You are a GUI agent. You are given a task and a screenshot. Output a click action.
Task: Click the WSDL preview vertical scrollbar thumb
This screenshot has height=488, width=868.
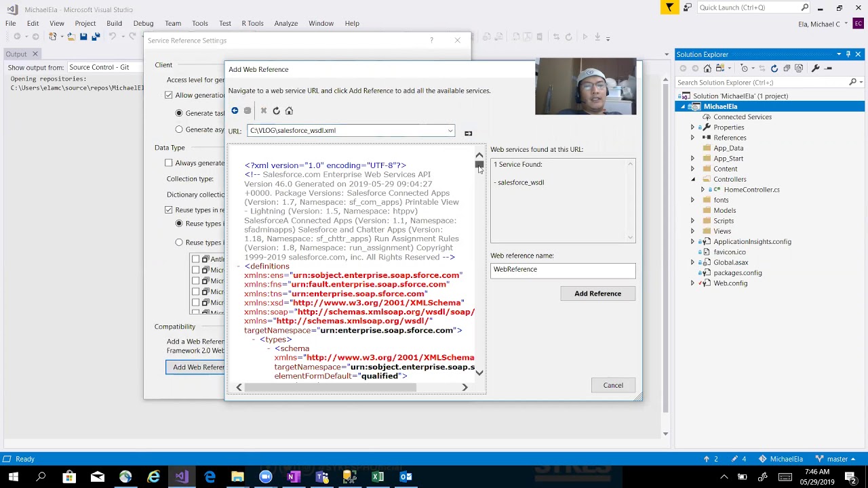[x=479, y=165]
